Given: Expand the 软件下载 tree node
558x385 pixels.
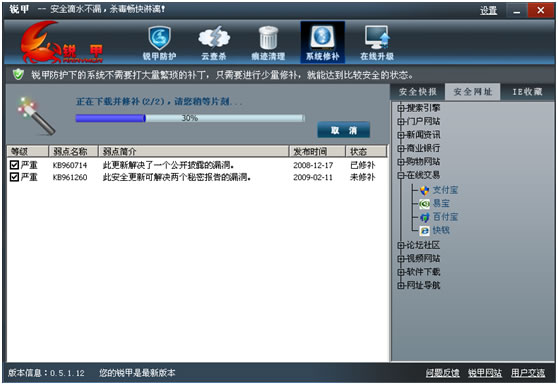Looking at the screenshot, I should 401,272.
